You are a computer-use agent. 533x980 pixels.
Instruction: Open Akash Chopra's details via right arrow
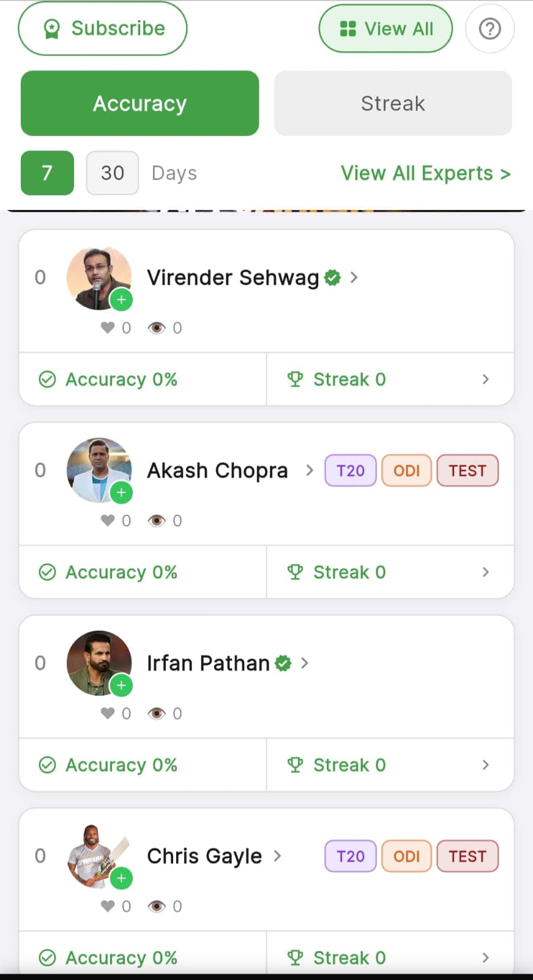310,470
